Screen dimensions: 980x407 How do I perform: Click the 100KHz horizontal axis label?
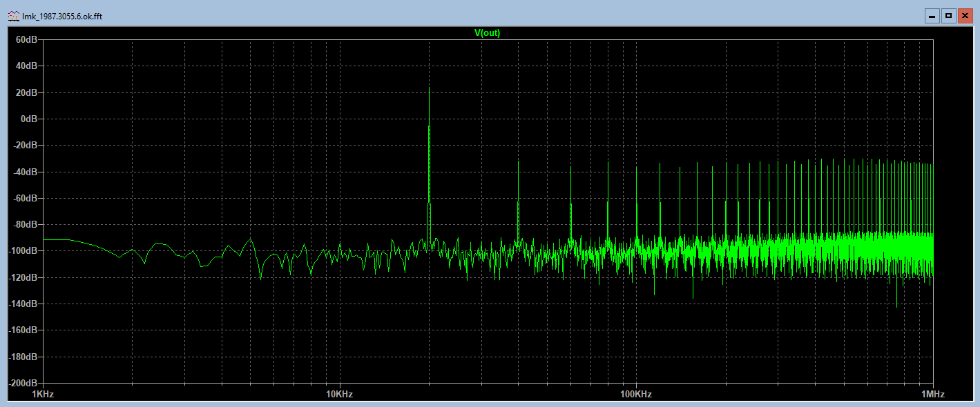click(636, 395)
